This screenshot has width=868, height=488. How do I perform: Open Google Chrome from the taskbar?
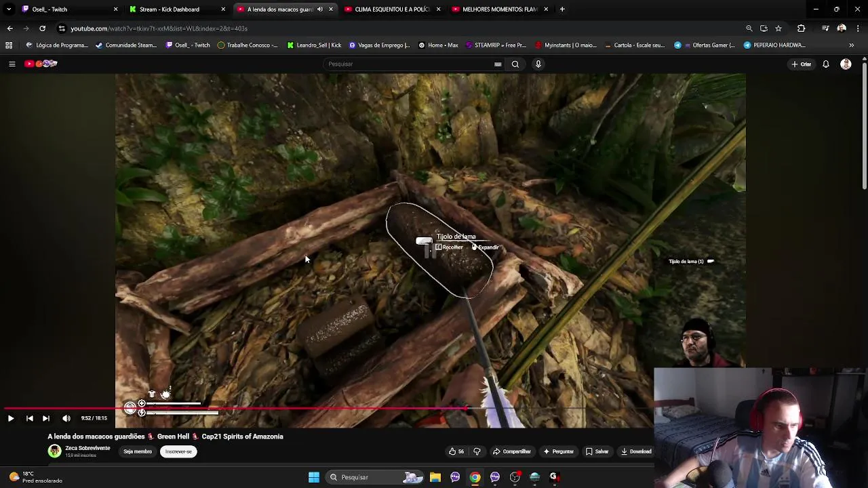(x=475, y=477)
